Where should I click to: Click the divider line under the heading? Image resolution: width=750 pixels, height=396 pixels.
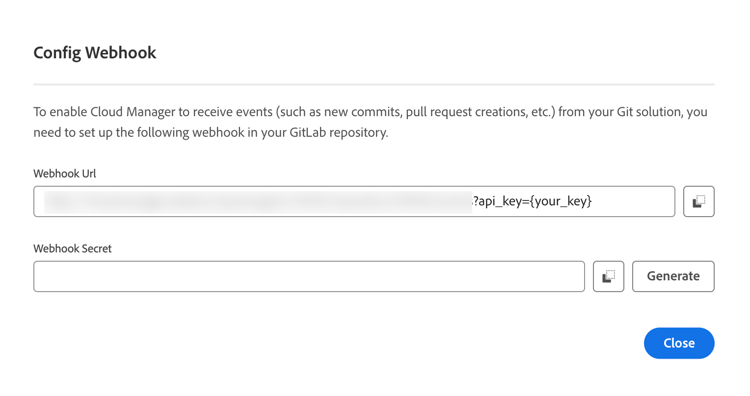[374, 85]
